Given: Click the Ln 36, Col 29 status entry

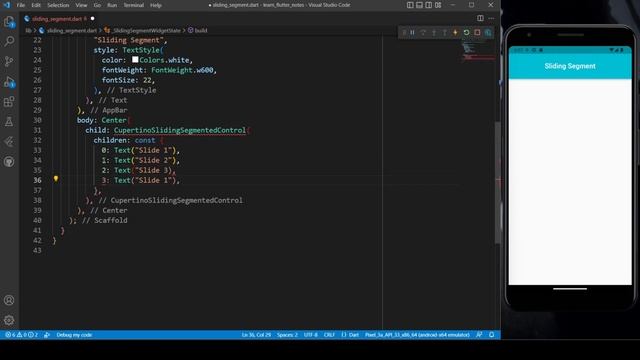Looking at the screenshot, I should 256,335.
